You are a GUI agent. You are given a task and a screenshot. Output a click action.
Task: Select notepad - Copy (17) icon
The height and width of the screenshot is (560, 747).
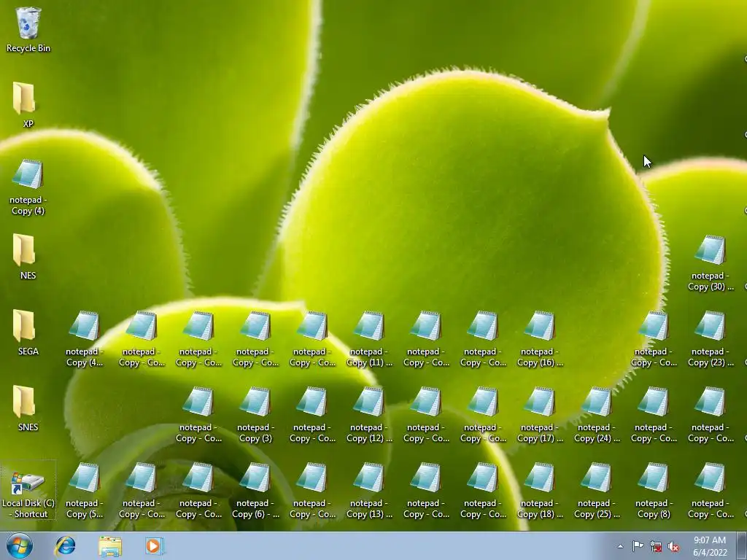pyautogui.click(x=540, y=414)
